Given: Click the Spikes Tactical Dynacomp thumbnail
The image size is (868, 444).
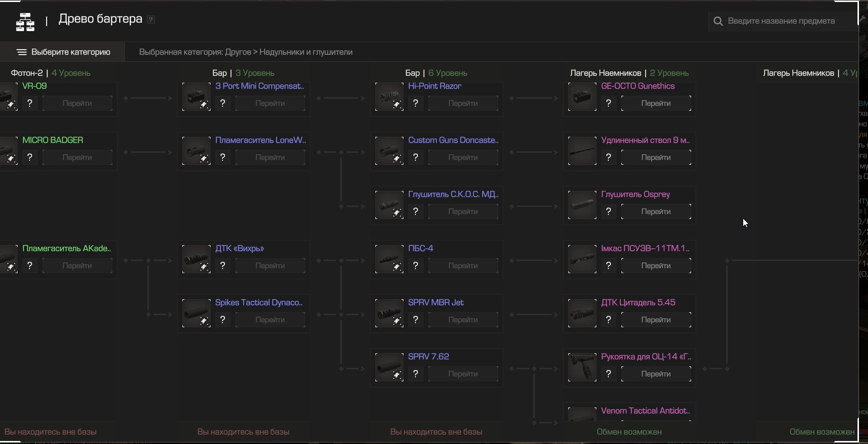Looking at the screenshot, I should pyautogui.click(x=196, y=314).
